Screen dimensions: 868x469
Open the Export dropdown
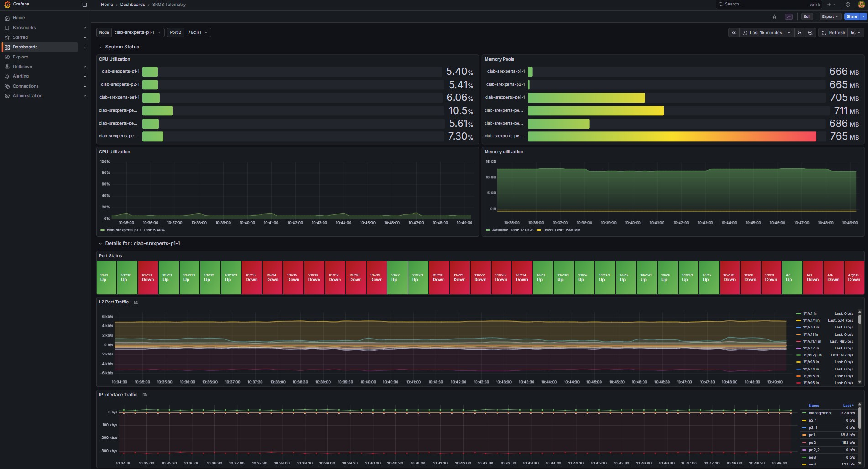tap(830, 16)
